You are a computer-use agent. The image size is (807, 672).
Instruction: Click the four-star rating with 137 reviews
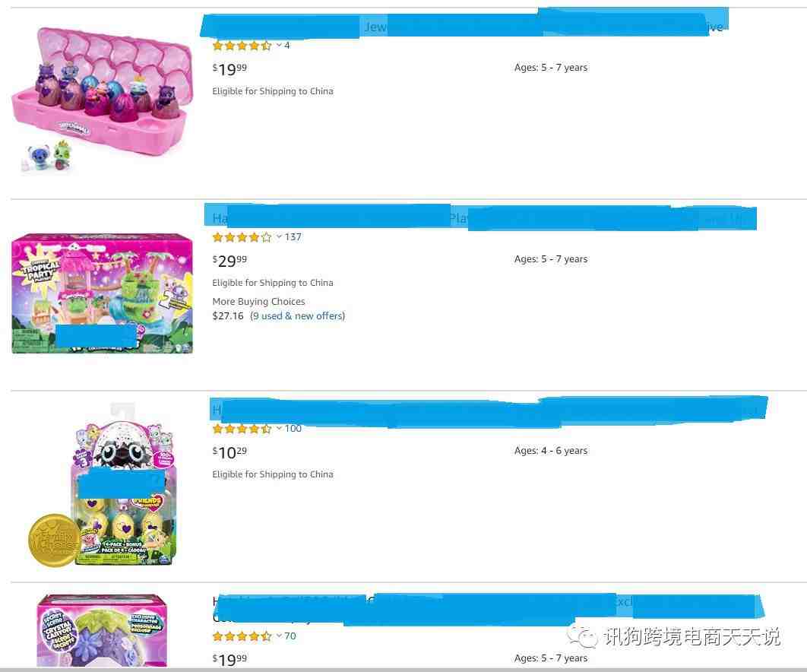242,237
